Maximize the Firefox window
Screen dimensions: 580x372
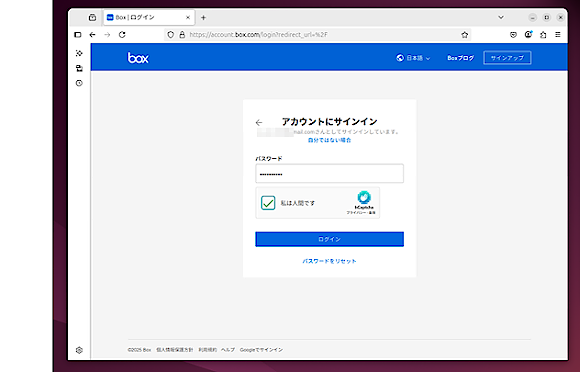click(x=547, y=17)
